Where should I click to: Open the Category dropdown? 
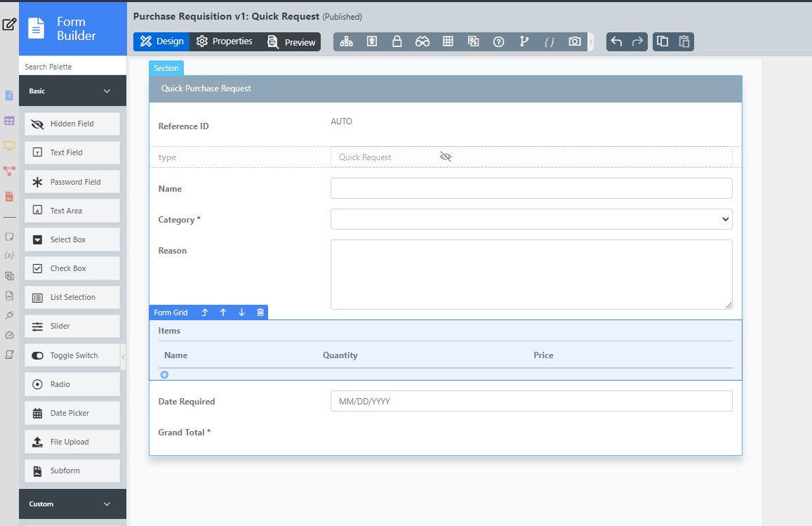(531, 219)
